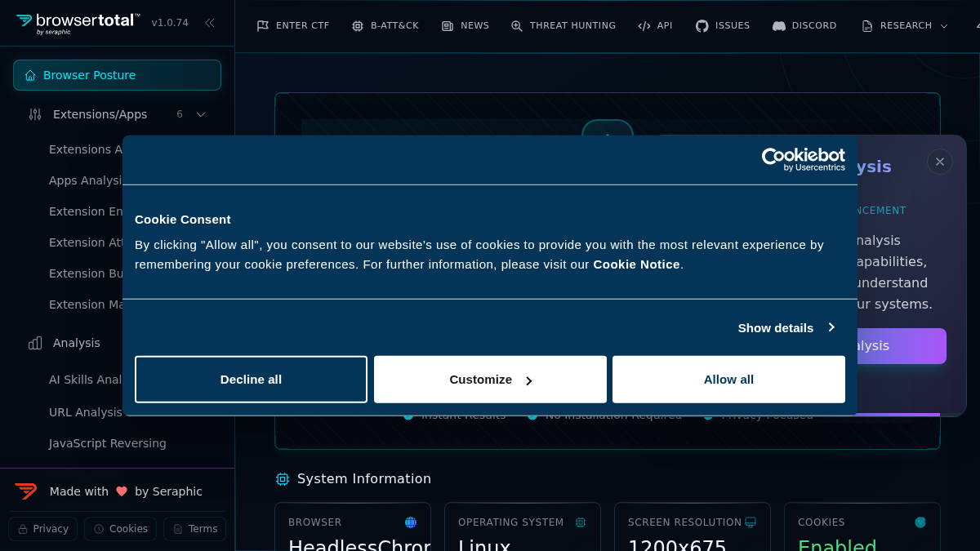Screen dimensions: 980x551
Task: Click the Enabled cookies status text
Action: [837, 545]
